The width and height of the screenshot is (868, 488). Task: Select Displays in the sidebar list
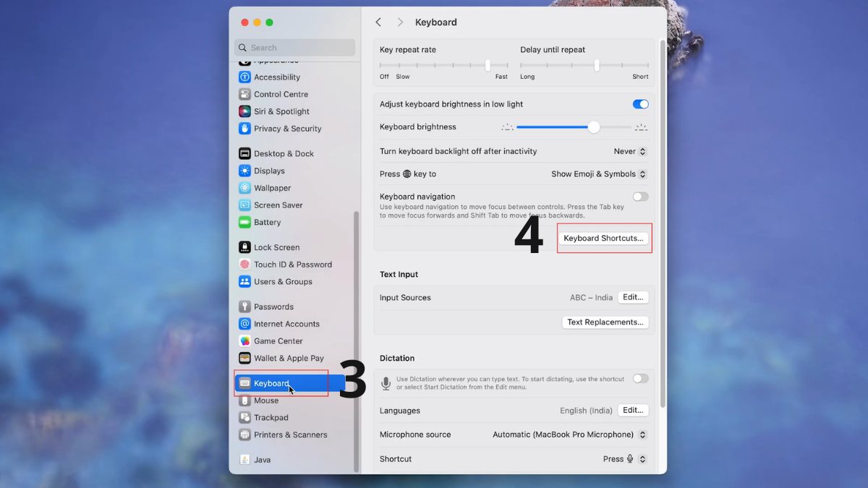(269, 171)
